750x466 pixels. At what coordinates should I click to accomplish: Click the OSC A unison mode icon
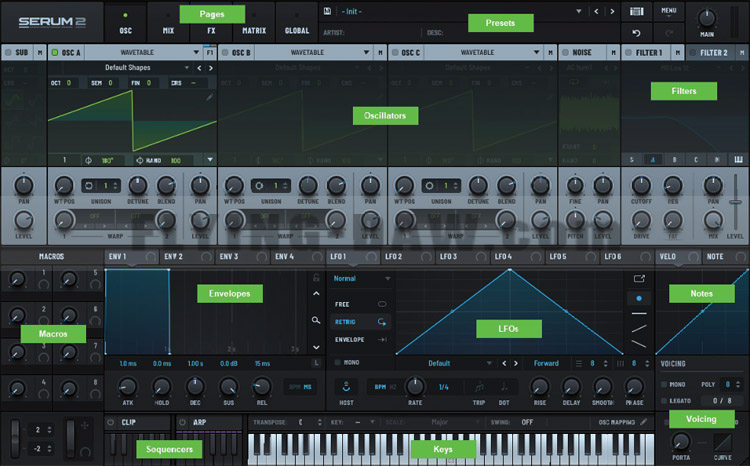pyautogui.click(x=89, y=186)
